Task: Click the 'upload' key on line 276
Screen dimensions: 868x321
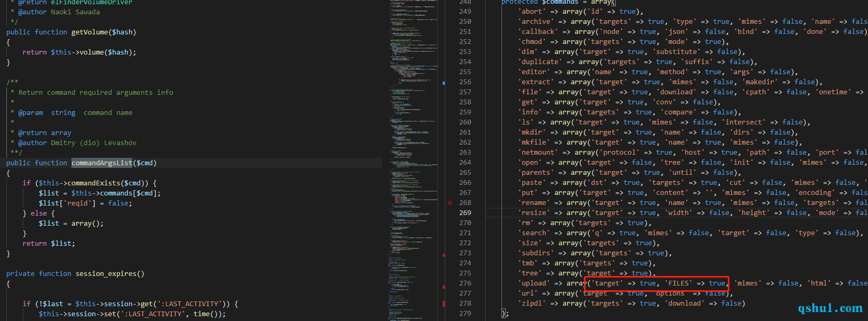Action: coord(534,283)
